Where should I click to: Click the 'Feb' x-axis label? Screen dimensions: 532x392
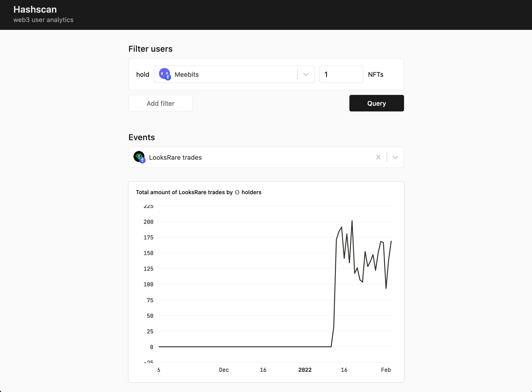click(x=386, y=370)
